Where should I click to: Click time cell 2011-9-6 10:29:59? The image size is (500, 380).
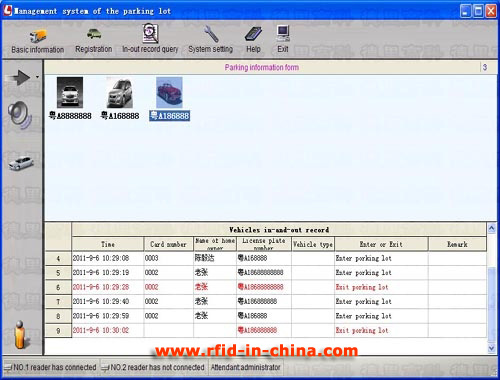[108, 316]
